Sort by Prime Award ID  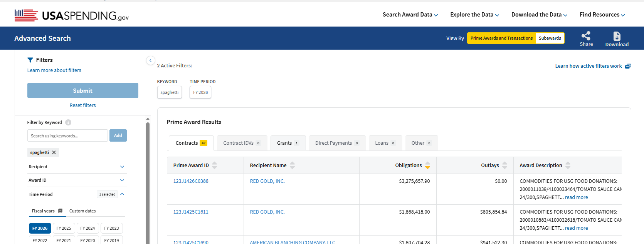(215, 165)
